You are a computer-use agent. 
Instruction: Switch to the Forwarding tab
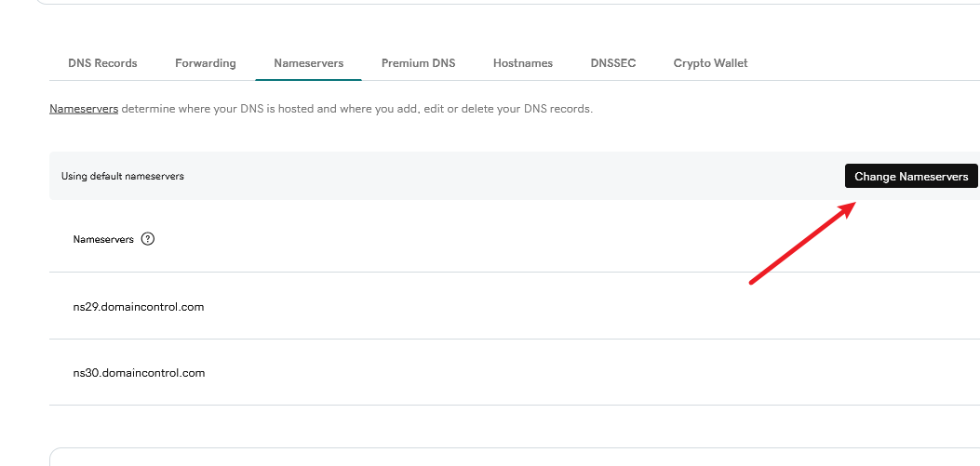pos(205,63)
